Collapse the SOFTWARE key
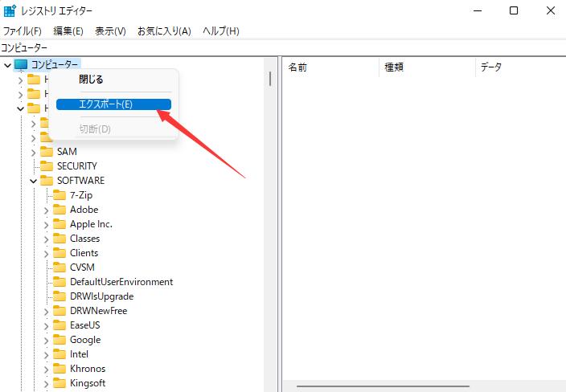Image resolution: width=566 pixels, height=392 pixels. click(x=33, y=181)
